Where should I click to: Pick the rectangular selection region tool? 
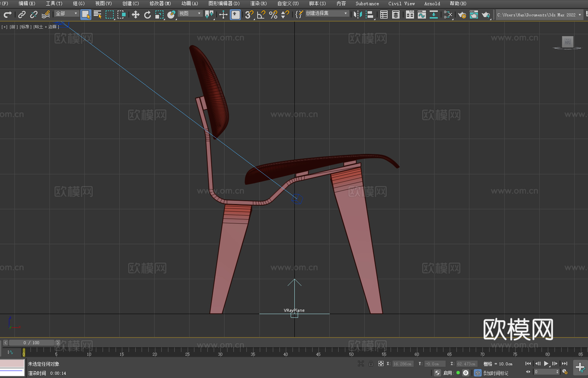pyautogui.click(x=110, y=14)
